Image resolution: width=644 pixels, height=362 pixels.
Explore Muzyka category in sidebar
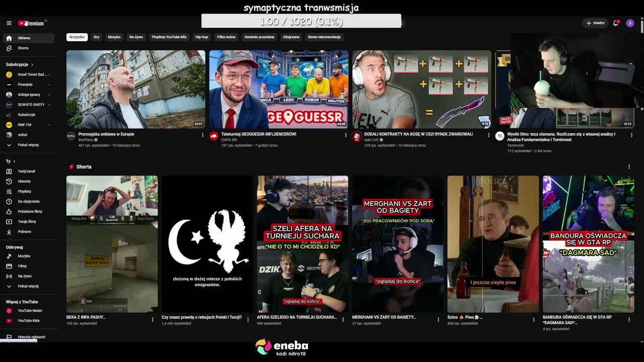tap(29, 256)
